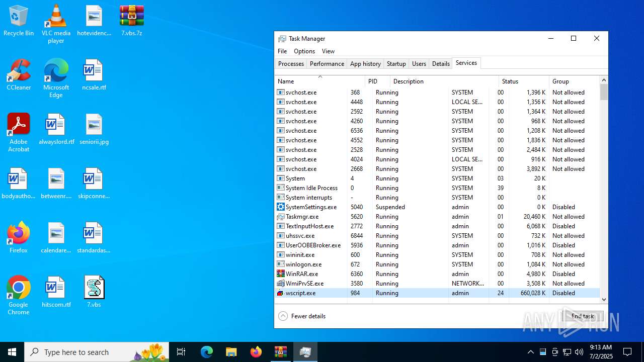Select the skipconne... document icon

(94, 184)
